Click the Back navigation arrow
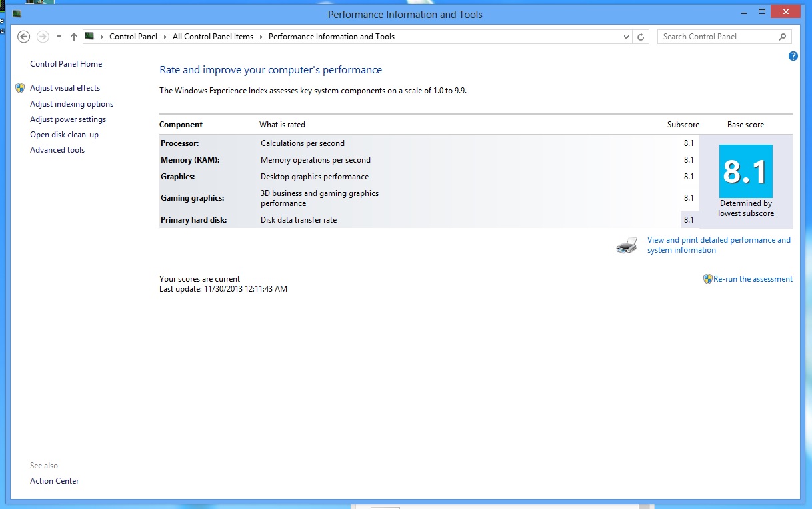 pyautogui.click(x=24, y=37)
